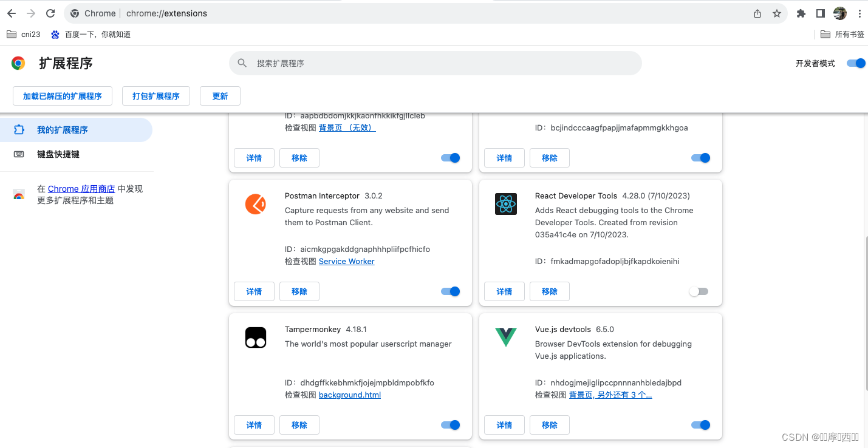
Task: Click 打包扩展程序 button
Action: 156,96
